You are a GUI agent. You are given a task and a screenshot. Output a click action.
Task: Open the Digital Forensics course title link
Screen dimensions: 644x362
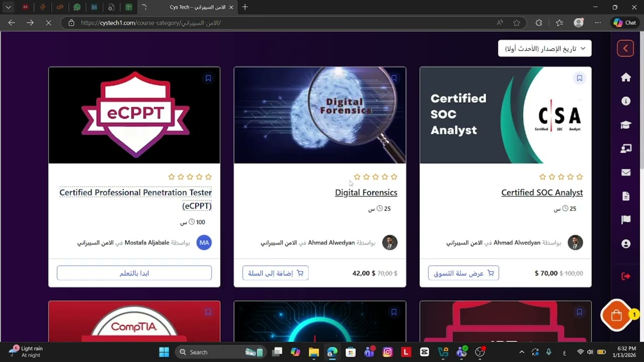(x=366, y=193)
